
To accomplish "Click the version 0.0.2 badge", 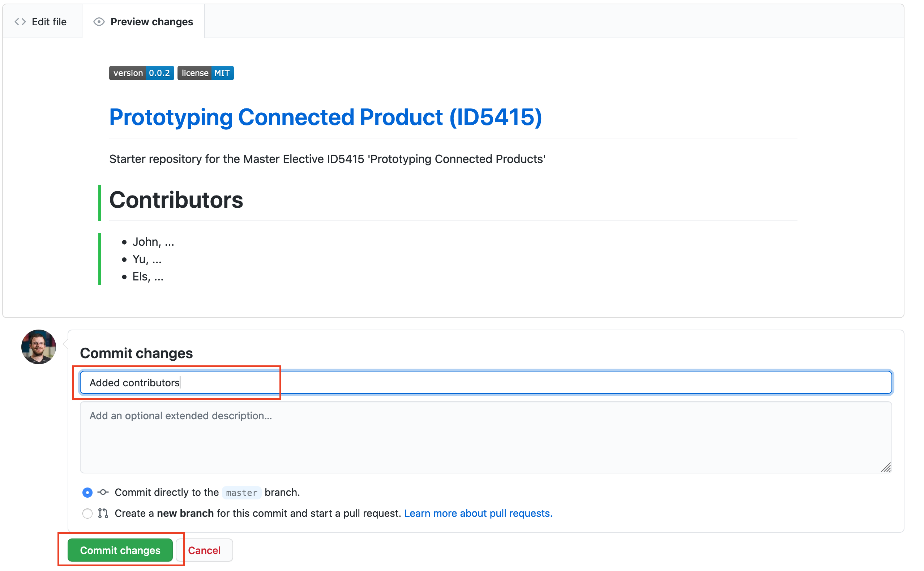I will 141,73.
